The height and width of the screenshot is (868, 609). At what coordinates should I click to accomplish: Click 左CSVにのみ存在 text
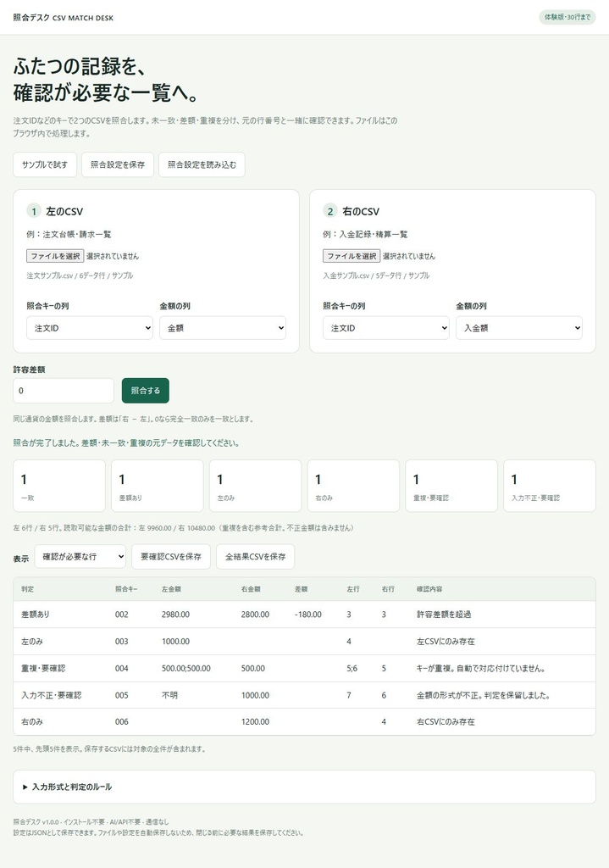click(x=446, y=642)
